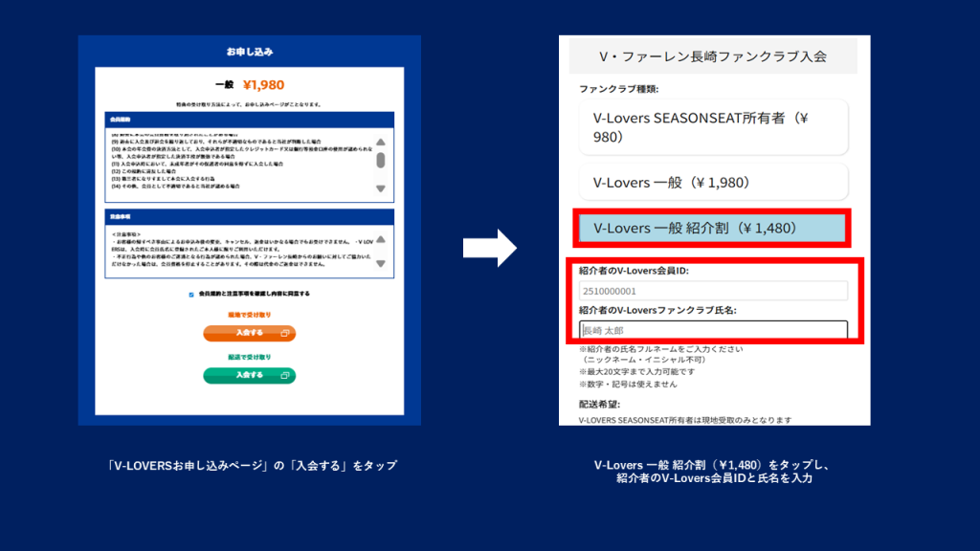Click the note ※数字・記号は使えません
Image resolution: width=980 pixels, height=551 pixels.
coord(628,385)
